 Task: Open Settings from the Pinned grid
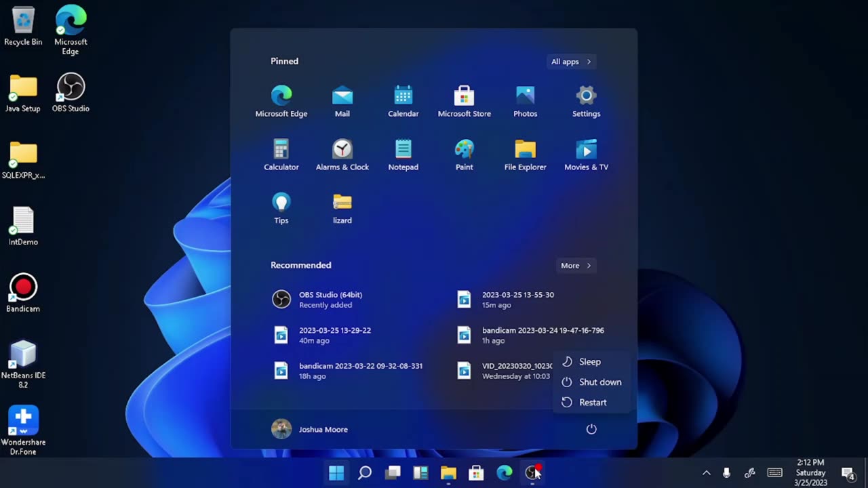[586, 102]
